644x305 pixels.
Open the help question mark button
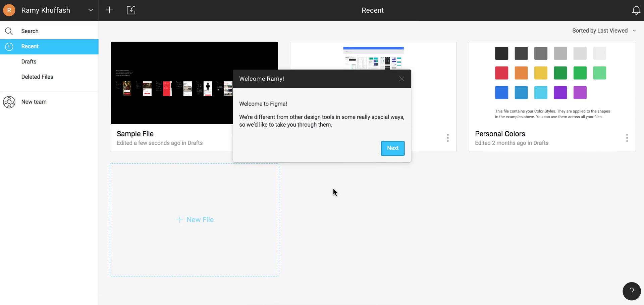point(631,291)
